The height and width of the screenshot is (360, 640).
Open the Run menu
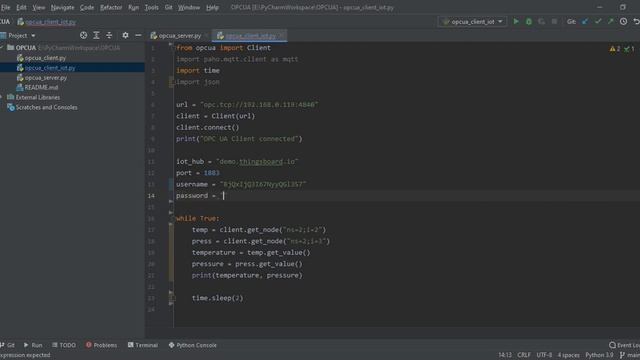133,7
